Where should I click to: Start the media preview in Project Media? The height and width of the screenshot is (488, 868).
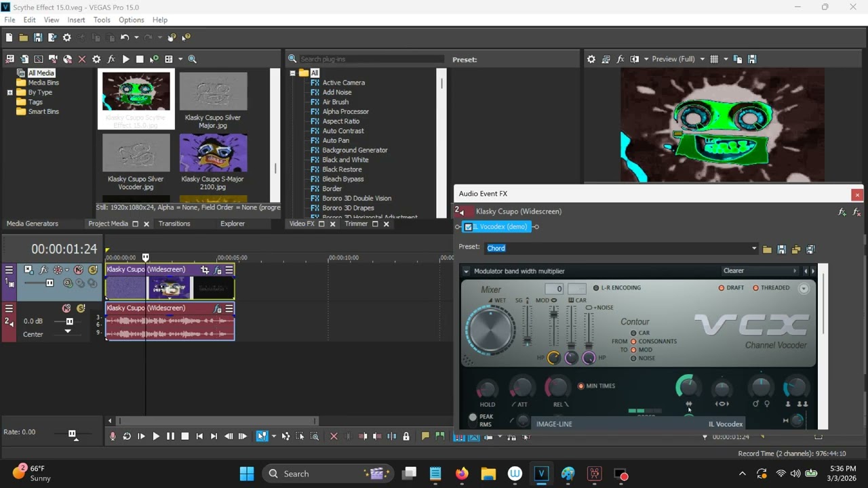point(125,59)
